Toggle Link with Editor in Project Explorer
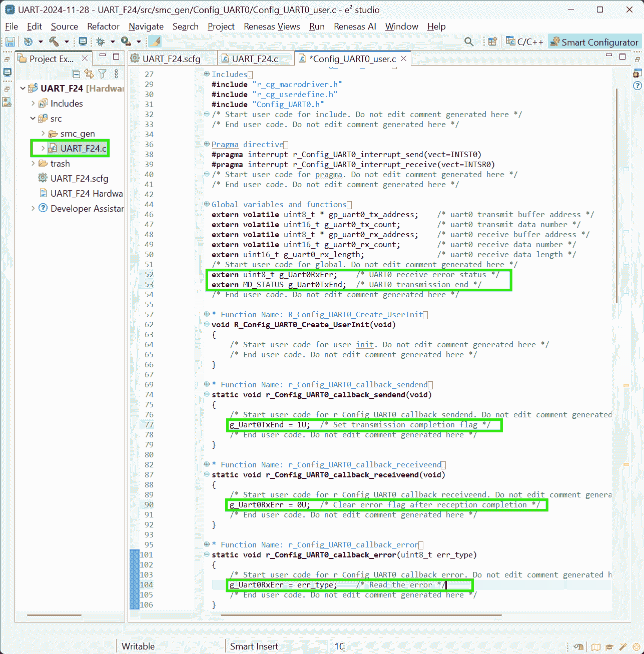Image resolution: width=644 pixels, height=654 pixels. tap(89, 74)
